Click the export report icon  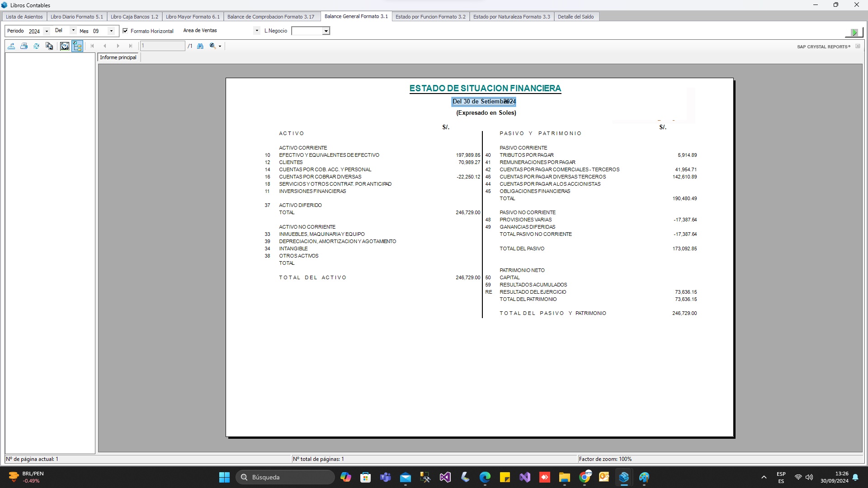click(12, 46)
